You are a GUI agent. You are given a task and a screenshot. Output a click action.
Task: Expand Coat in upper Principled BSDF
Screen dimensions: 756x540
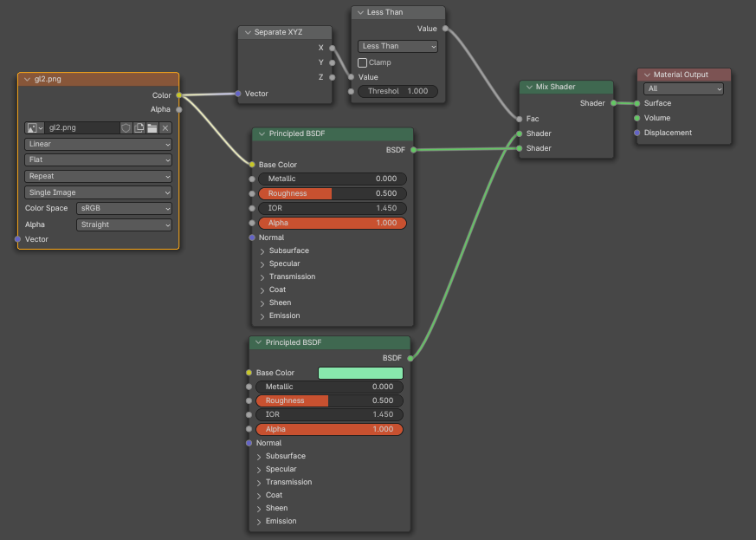tap(262, 290)
